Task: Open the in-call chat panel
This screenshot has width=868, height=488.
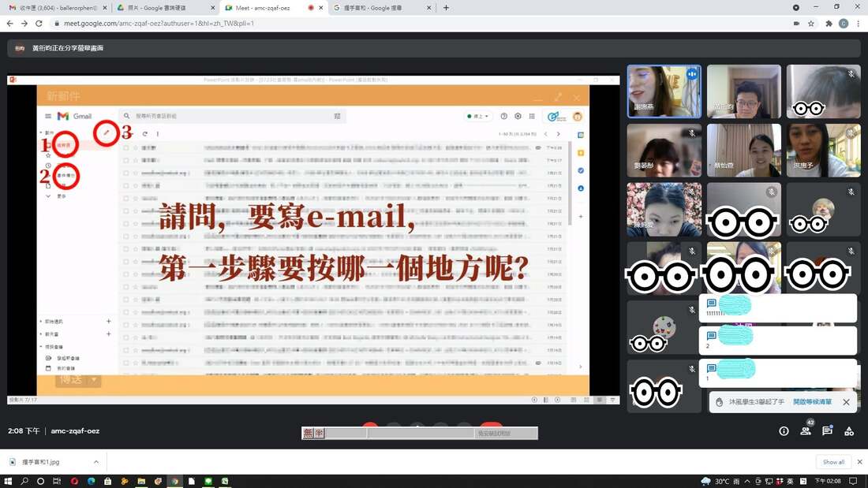Action: coord(827,430)
